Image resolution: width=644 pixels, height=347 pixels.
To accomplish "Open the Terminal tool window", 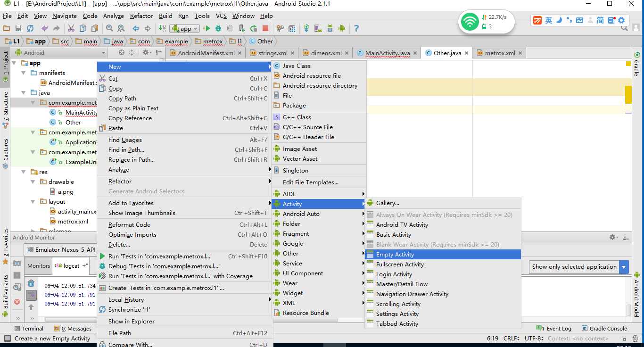I will pyautogui.click(x=28, y=329).
